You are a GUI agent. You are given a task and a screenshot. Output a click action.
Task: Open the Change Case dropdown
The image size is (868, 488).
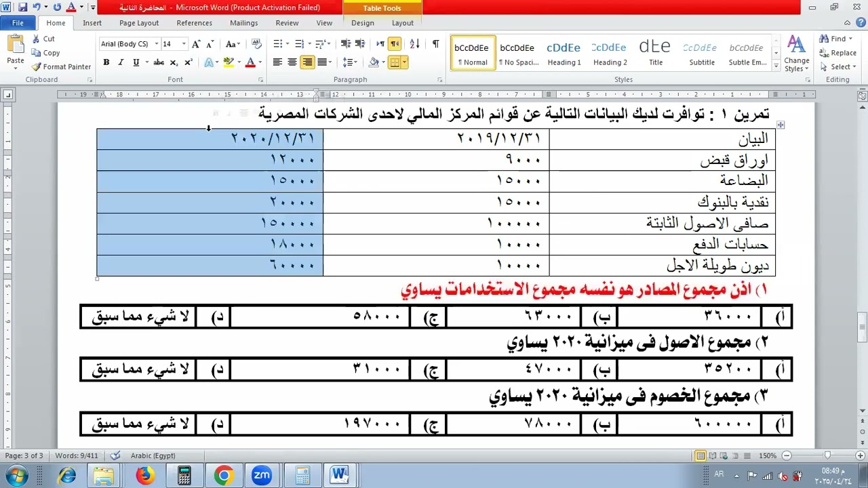click(233, 44)
